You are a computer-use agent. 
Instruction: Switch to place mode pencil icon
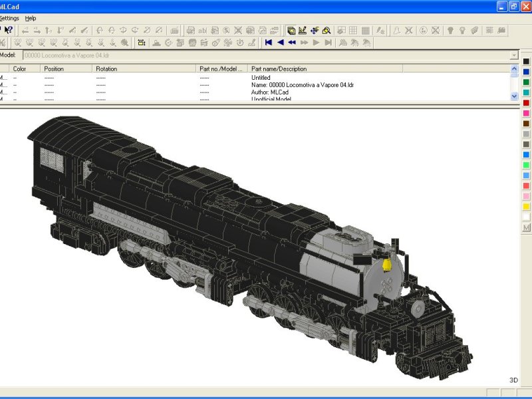303,31
